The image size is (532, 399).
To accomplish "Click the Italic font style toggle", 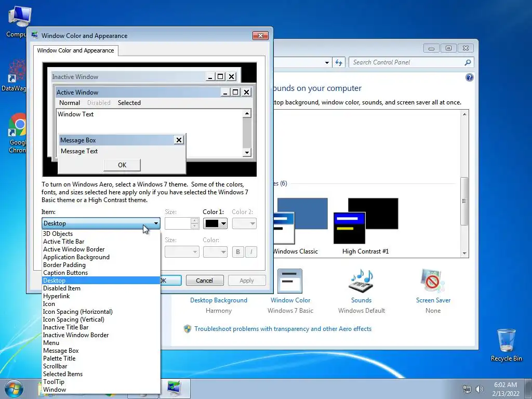I will pos(251,252).
